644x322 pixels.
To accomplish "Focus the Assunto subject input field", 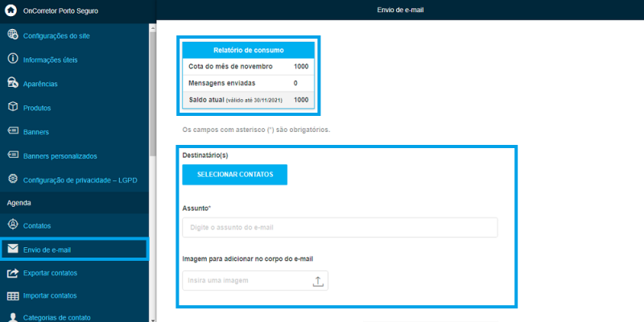I will coord(340,227).
